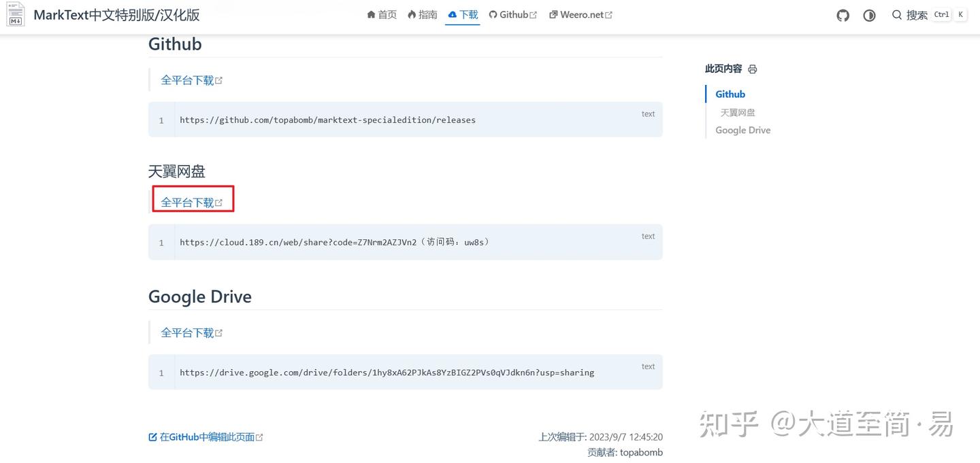The height and width of the screenshot is (463, 980).
Task: Click the MarkText logo in the top left
Action: (x=15, y=14)
